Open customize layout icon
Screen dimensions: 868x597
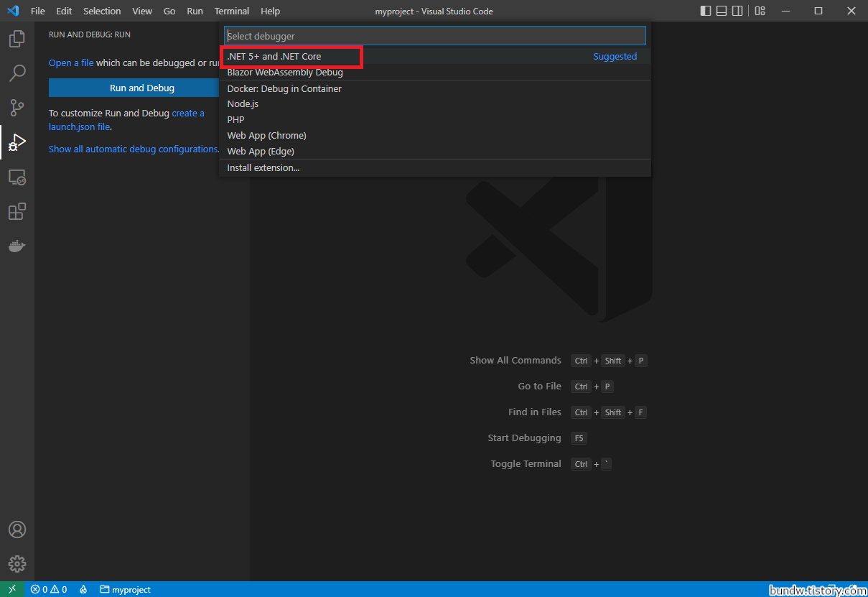760,11
